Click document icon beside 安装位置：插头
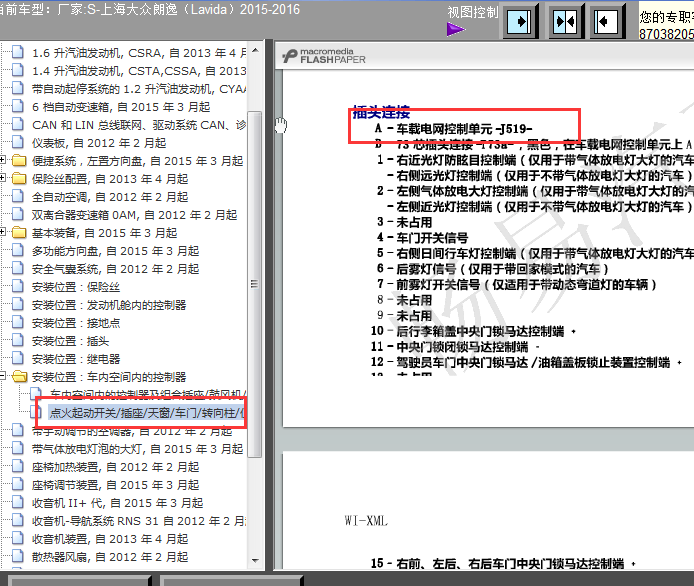694x586 pixels. (17, 340)
